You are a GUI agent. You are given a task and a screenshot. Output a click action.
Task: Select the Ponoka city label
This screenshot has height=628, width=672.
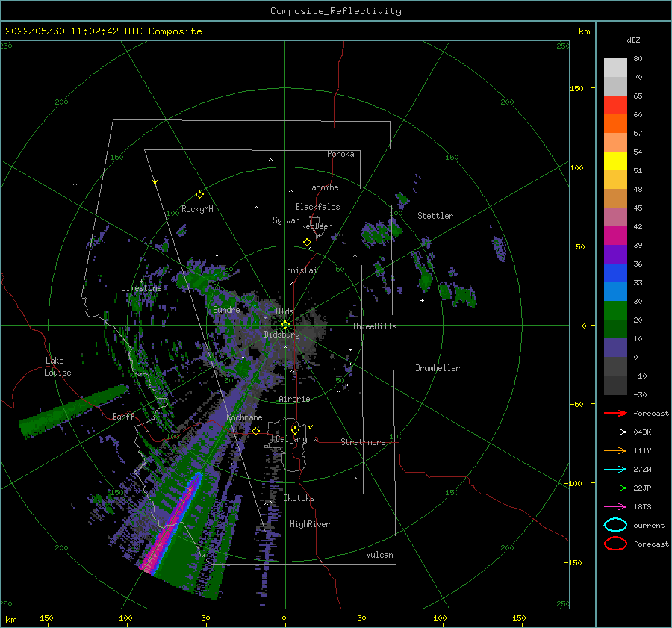pos(340,154)
